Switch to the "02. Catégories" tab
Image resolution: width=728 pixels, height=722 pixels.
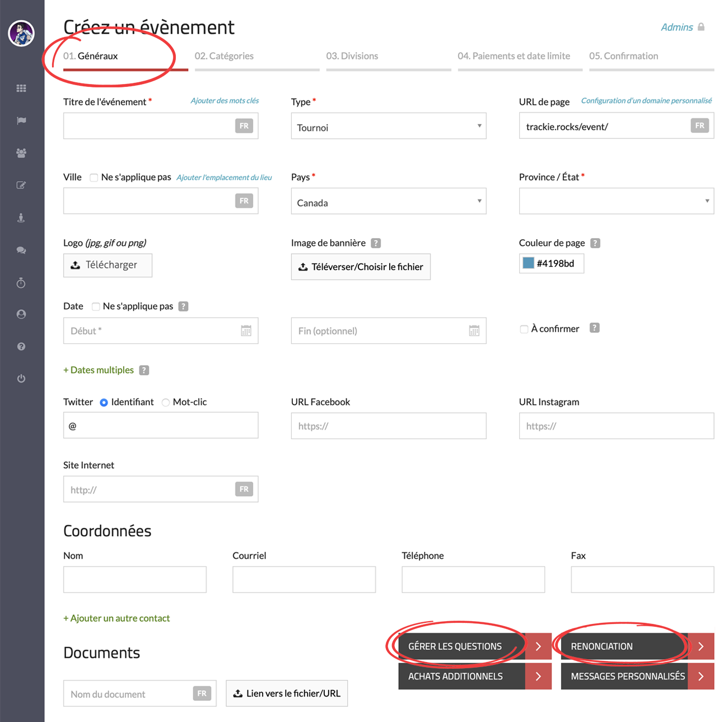[224, 56]
